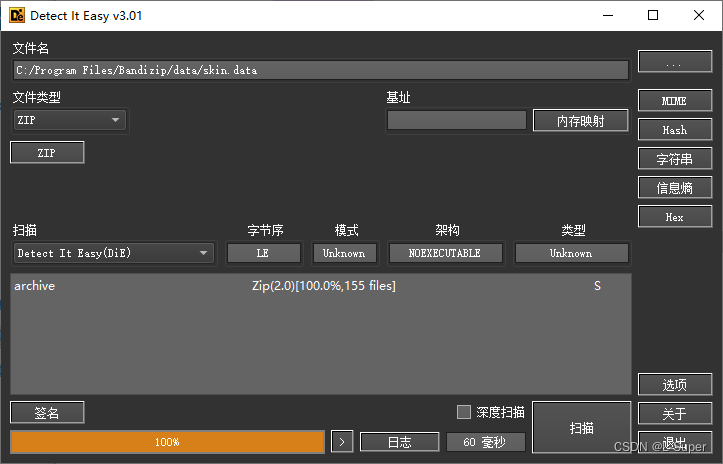This screenshot has height=464, width=723.
Task: Select the archive result row
Action: point(321,286)
